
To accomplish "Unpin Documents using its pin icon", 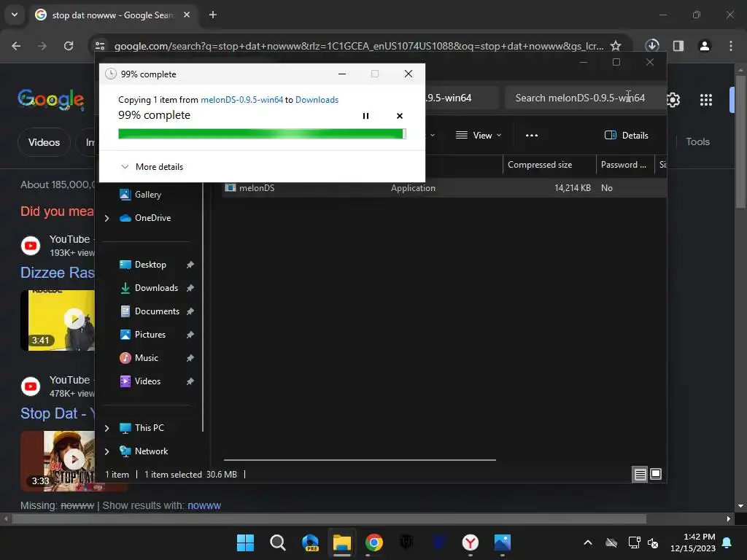I will (190, 311).
